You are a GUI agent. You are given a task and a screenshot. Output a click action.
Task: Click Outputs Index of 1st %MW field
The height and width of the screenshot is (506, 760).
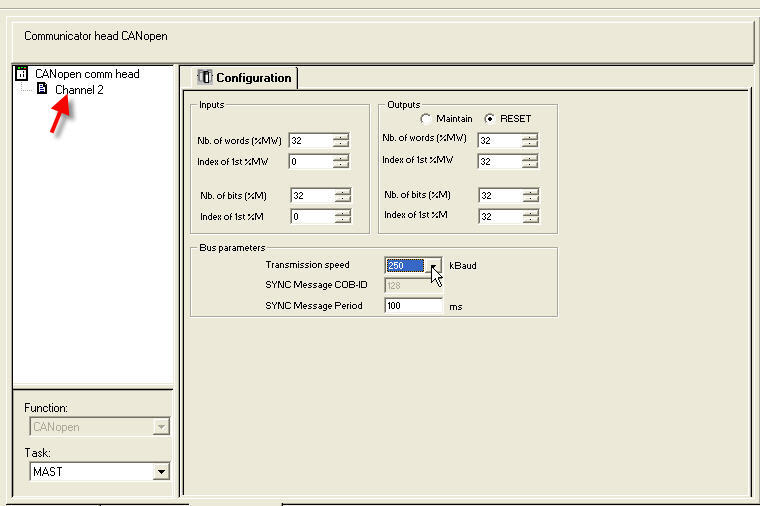tap(500, 161)
